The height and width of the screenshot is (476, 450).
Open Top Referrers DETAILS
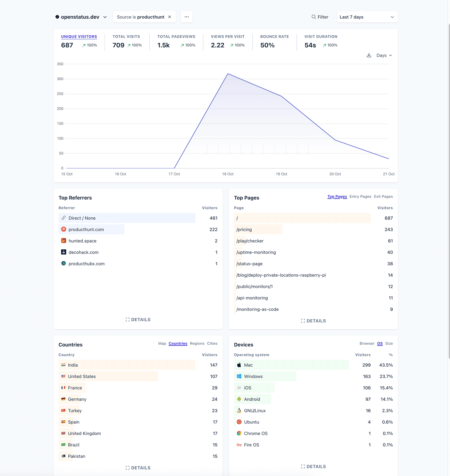coord(138,320)
